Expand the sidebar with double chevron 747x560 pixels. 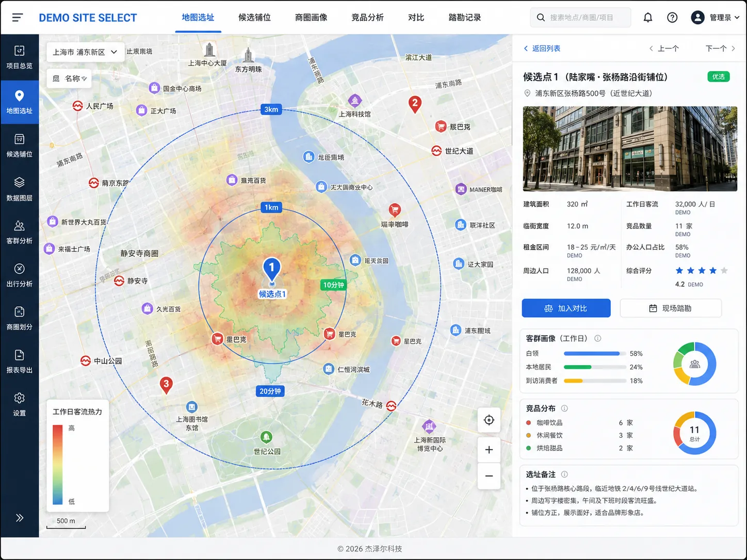pyautogui.click(x=20, y=518)
